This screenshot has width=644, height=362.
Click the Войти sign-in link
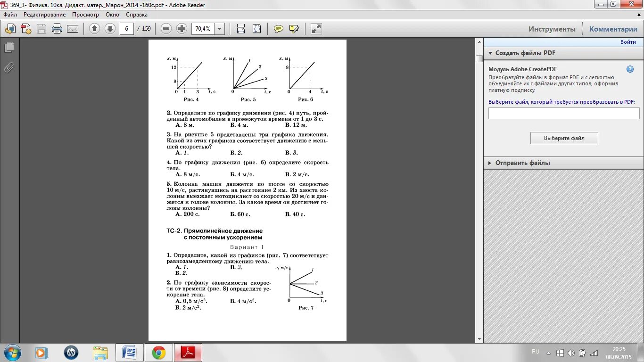(x=628, y=42)
